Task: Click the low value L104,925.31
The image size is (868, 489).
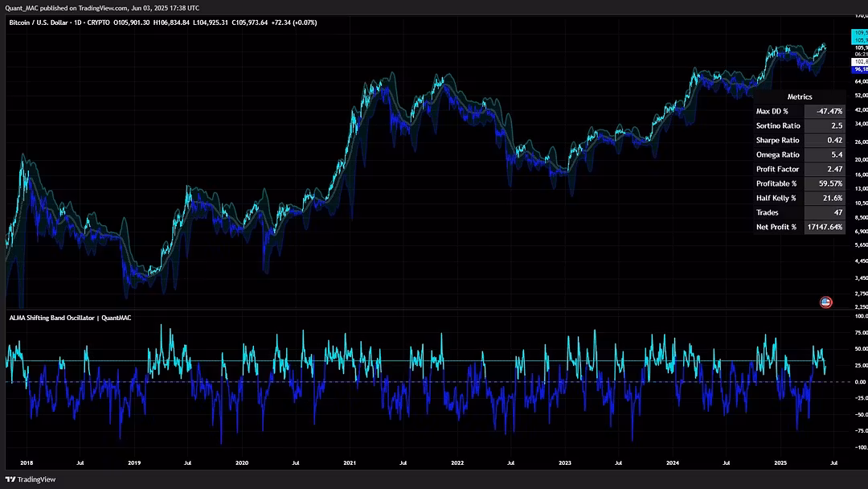Action: (x=211, y=23)
